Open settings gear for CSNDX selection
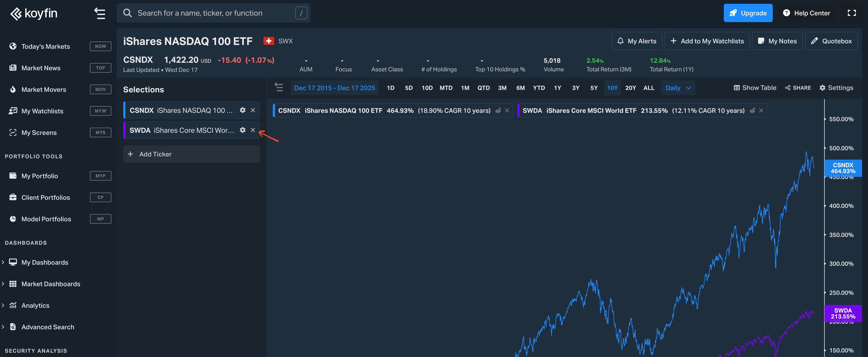Screen dimensions: 868x357 pos(242,110)
